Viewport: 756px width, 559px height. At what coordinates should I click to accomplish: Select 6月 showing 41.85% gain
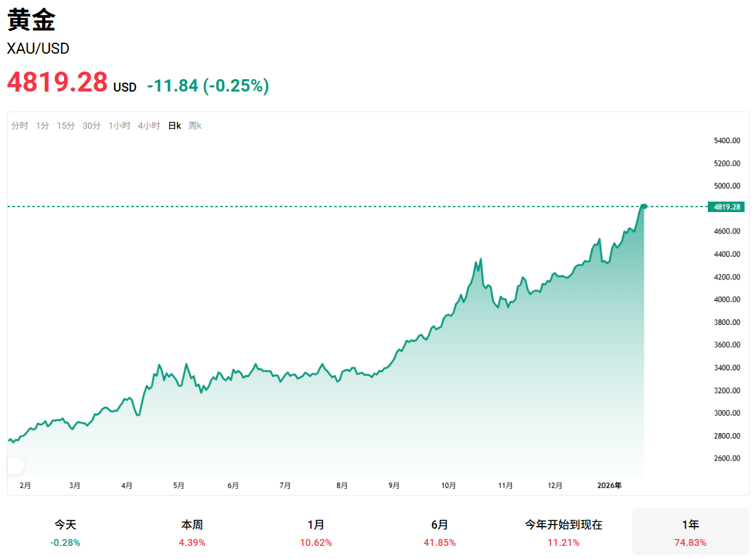coord(439,530)
